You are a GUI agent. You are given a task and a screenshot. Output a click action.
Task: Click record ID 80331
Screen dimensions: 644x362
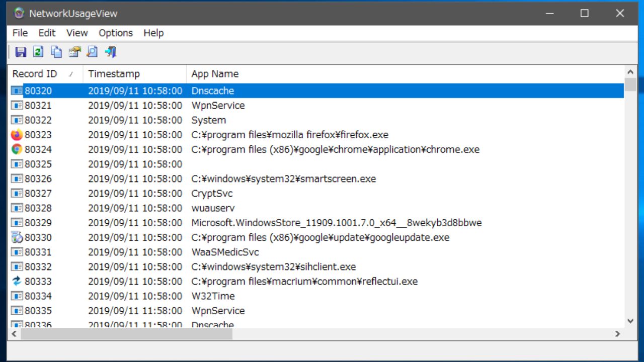point(38,252)
